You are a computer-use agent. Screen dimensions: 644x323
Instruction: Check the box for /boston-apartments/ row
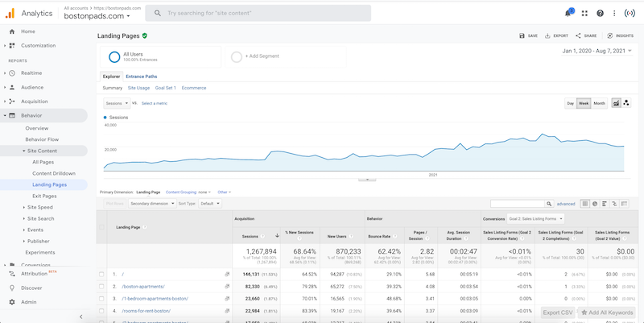(x=101, y=287)
